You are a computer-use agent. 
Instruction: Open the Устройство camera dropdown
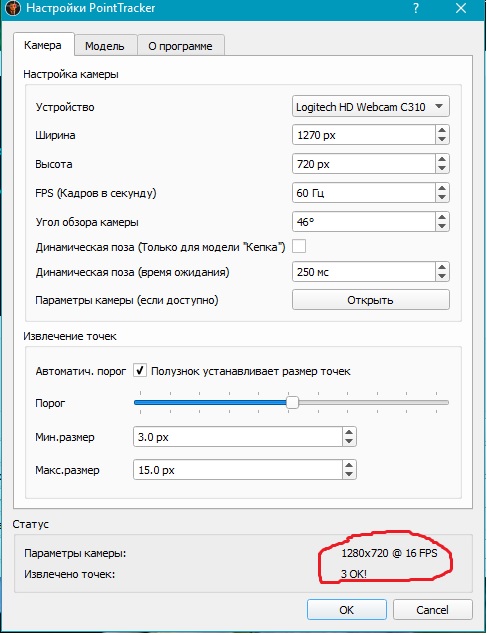[370, 107]
